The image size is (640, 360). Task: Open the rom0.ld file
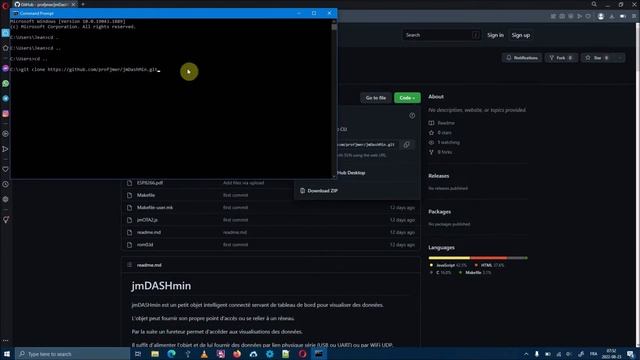(145, 244)
